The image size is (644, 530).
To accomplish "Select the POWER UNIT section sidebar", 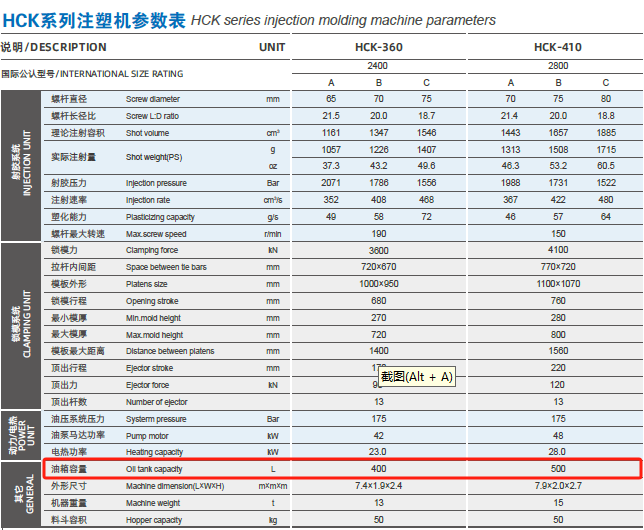I will 21,435.
